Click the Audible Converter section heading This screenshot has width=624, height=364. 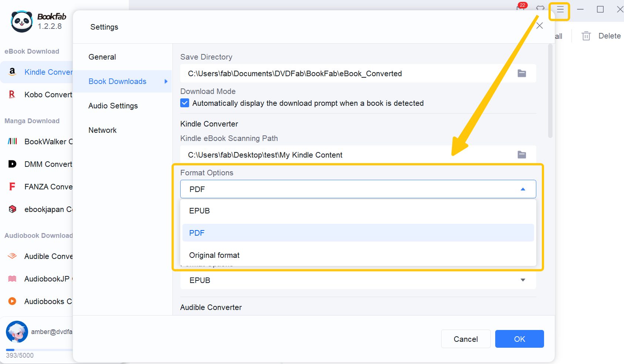coord(211,307)
